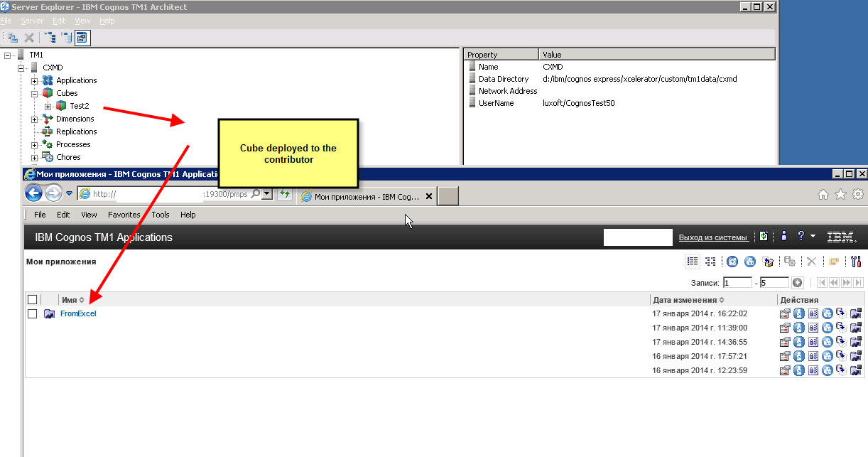The width and height of the screenshot is (868, 457).
Task: Open the Favorites menu in the browser
Action: pyautogui.click(x=124, y=215)
